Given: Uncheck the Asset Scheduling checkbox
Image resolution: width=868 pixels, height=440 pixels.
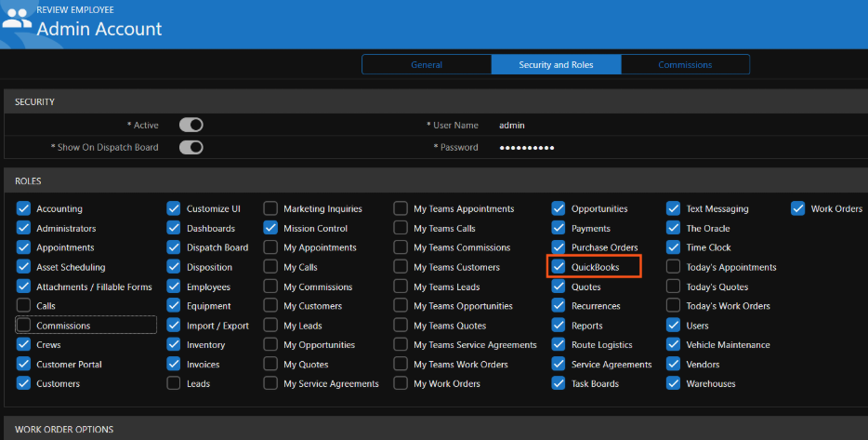Looking at the screenshot, I should 23,267.
